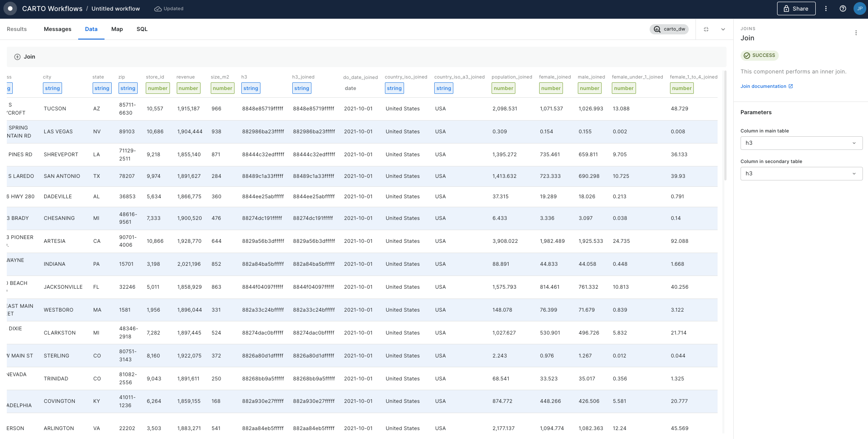Click the JP user avatar
This screenshot has height=439, width=868.
(x=860, y=8)
